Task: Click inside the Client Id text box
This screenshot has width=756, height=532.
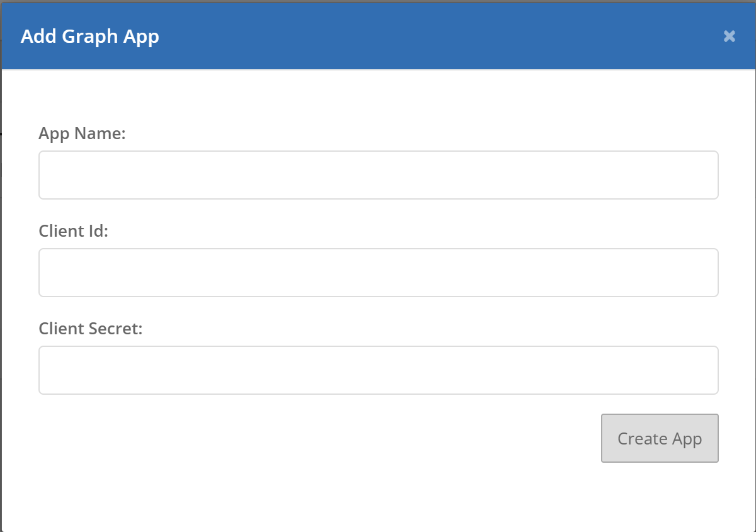Action: click(x=378, y=272)
